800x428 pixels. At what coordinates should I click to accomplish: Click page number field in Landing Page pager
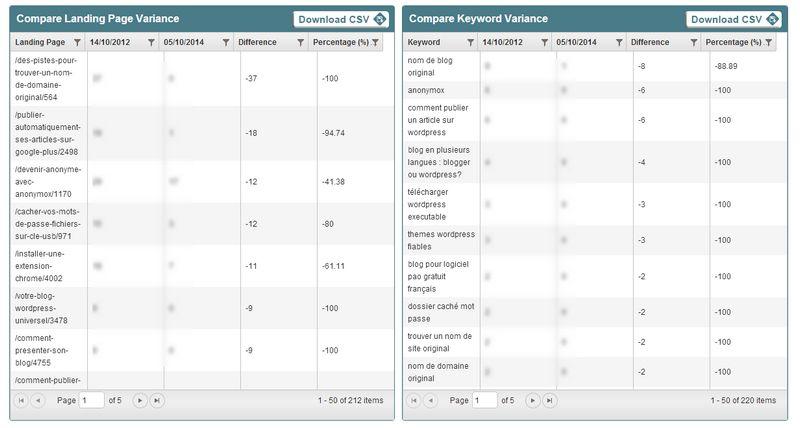click(92, 400)
